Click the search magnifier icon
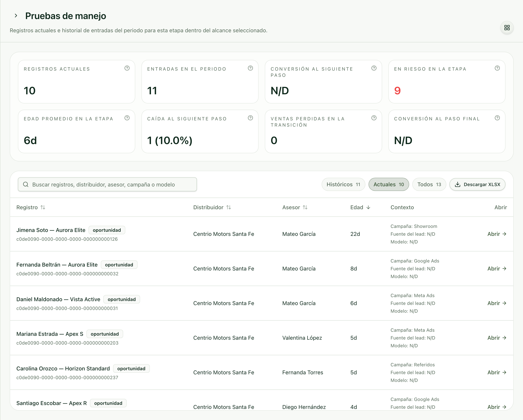This screenshot has width=523, height=420. click(x=26, y=185)
